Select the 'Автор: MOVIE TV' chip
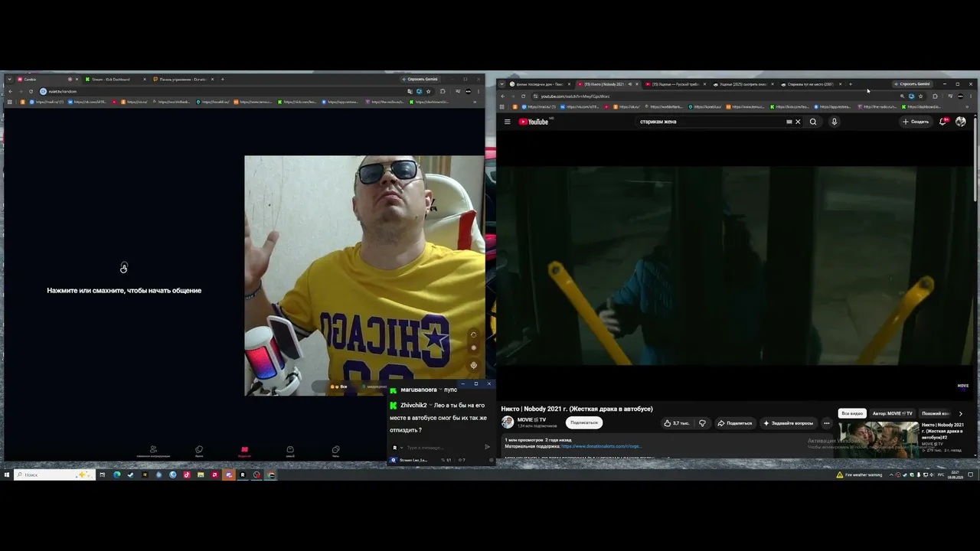The width and height of the screenshot is (980, 551). pyautogui.click(x=893, y=413)
